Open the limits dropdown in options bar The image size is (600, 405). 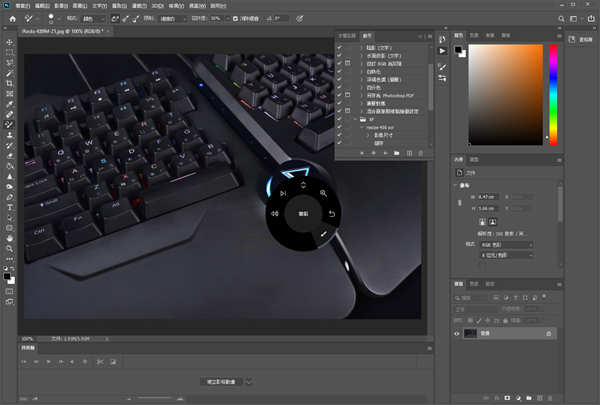coord(171,18)
